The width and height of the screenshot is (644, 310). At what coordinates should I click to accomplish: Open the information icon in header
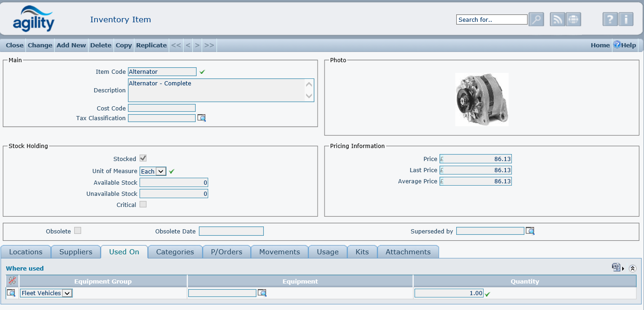click(626, 19)
